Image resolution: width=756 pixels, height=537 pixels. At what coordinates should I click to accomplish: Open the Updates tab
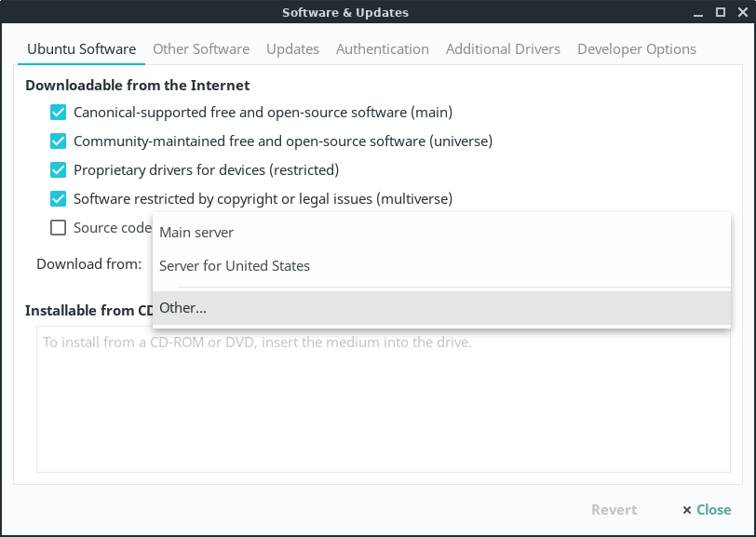[x=292, y=49]
